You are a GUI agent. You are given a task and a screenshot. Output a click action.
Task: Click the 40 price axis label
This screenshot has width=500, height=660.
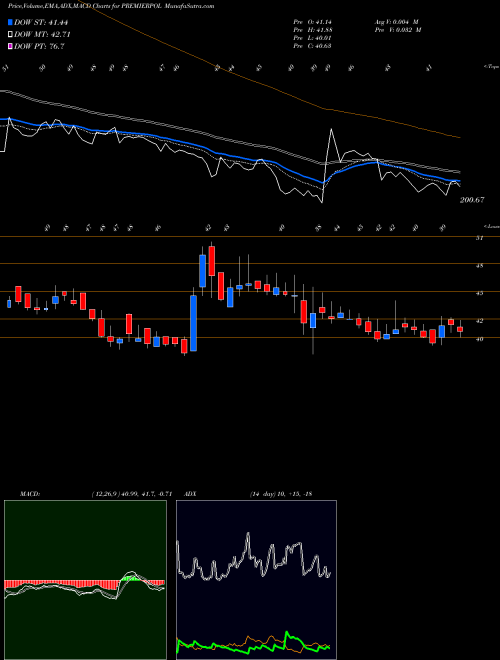coord(479,339)
